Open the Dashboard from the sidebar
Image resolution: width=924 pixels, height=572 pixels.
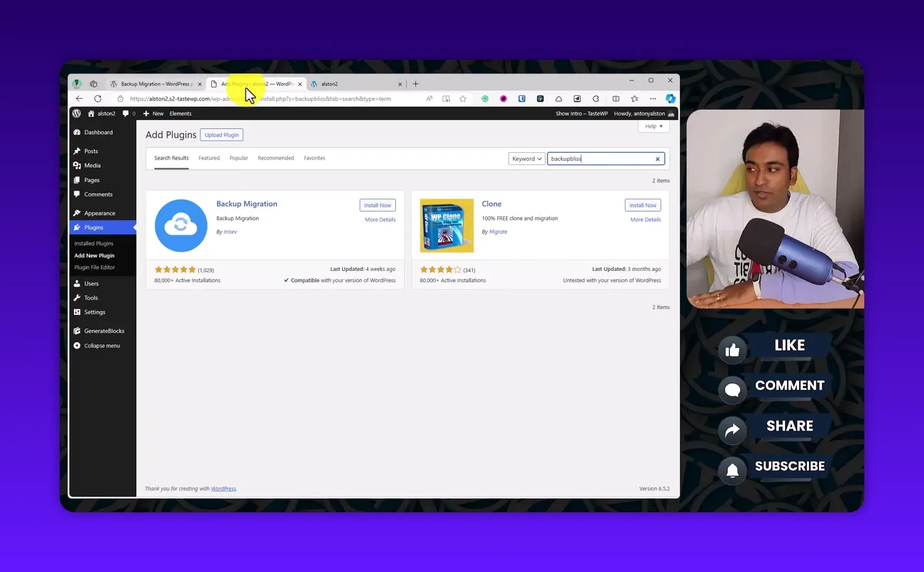click(x=99, y=132)
